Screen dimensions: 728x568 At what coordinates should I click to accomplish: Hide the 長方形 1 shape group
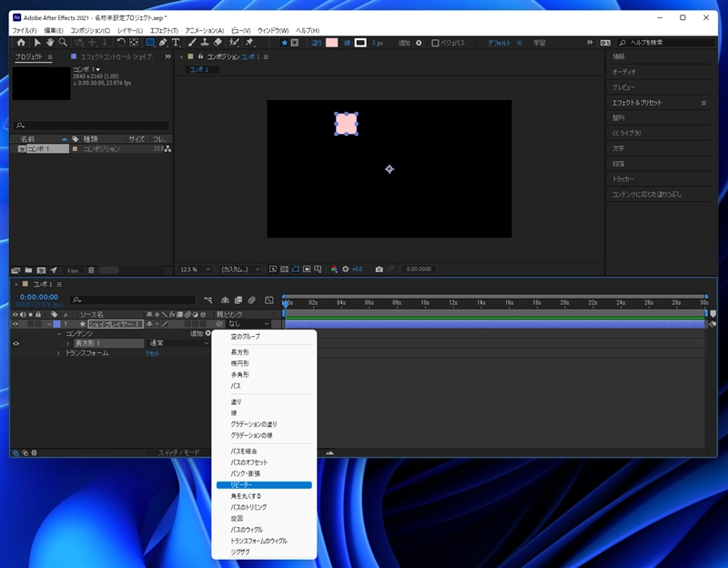pos(15,343)
